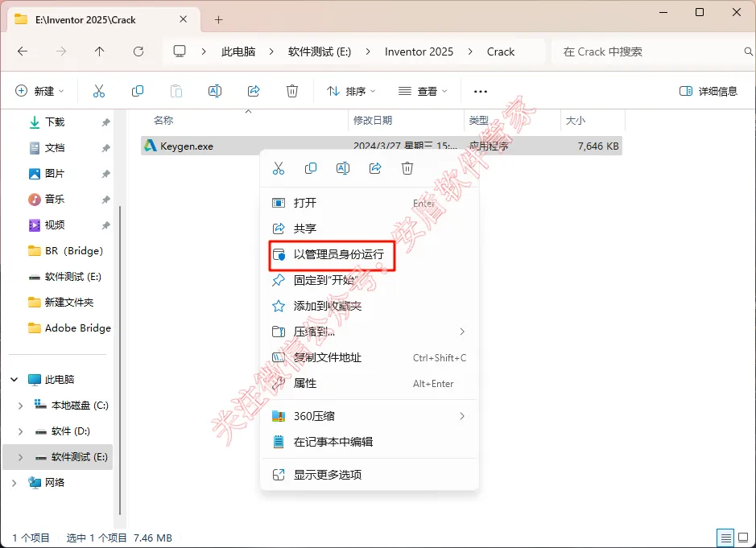
Task: Open the three-dot more options menu
Action: pyautogui.click(x=480, y=91)
